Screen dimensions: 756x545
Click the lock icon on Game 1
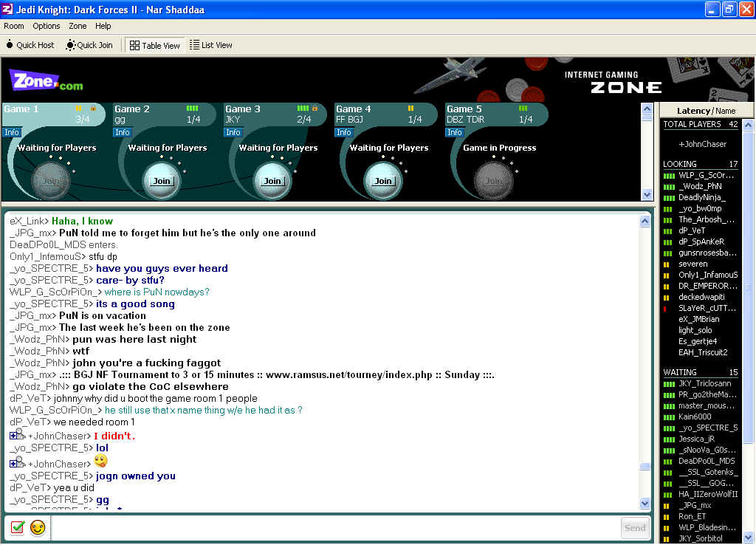pos(93,109)
